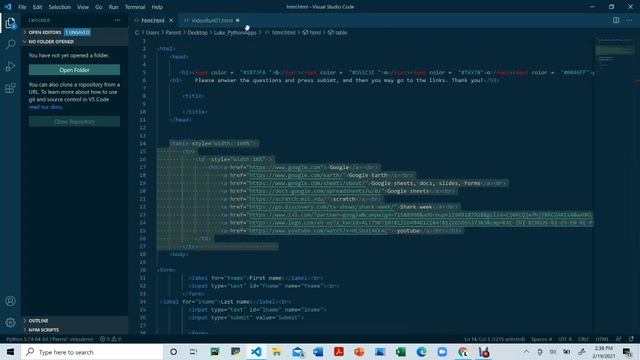This screenshot has width=640, height=360.
Task: Open the Go menu
Action: (99, 7)
